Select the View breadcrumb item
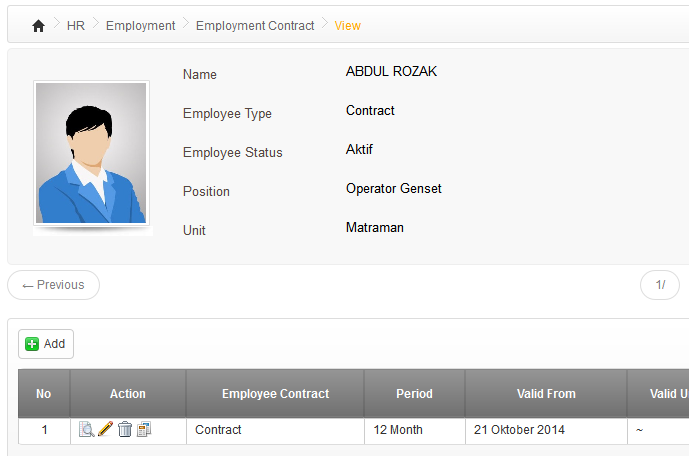Image resolution: width=689 pixels, height=456 pixels. tap(348, 26)
